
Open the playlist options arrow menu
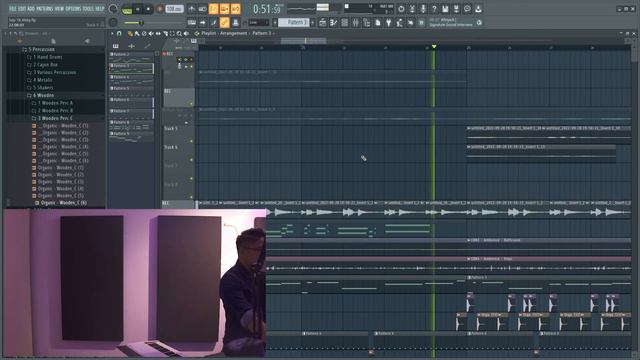(x=112, y=33)
